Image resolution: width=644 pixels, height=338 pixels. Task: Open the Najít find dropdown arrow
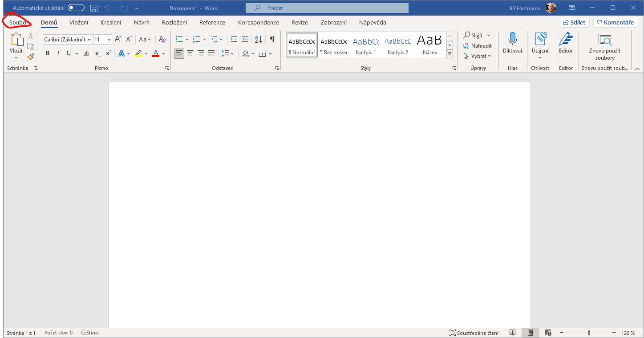point(488,35)
